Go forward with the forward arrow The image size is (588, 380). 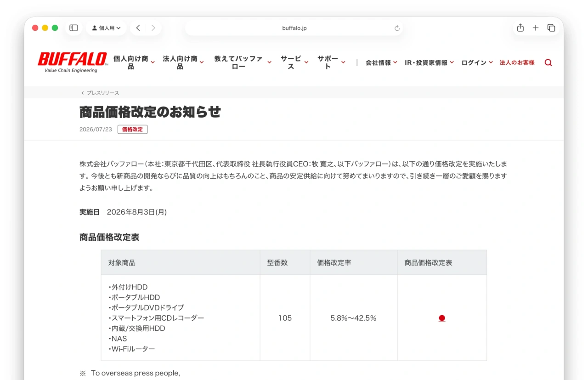click(153, 28)
